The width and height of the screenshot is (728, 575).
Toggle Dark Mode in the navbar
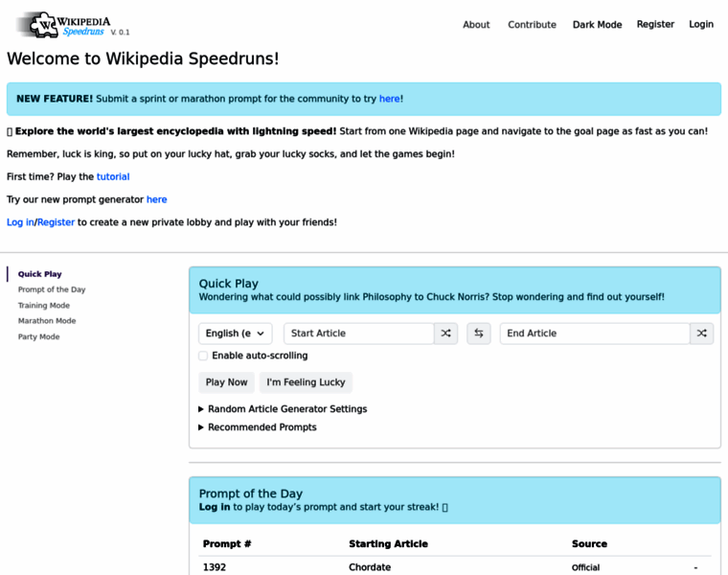(597, 25)
